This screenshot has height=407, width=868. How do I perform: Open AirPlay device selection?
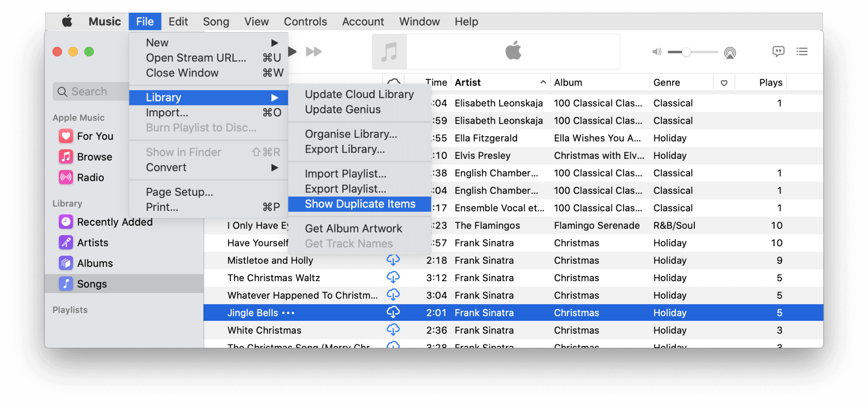730,52
